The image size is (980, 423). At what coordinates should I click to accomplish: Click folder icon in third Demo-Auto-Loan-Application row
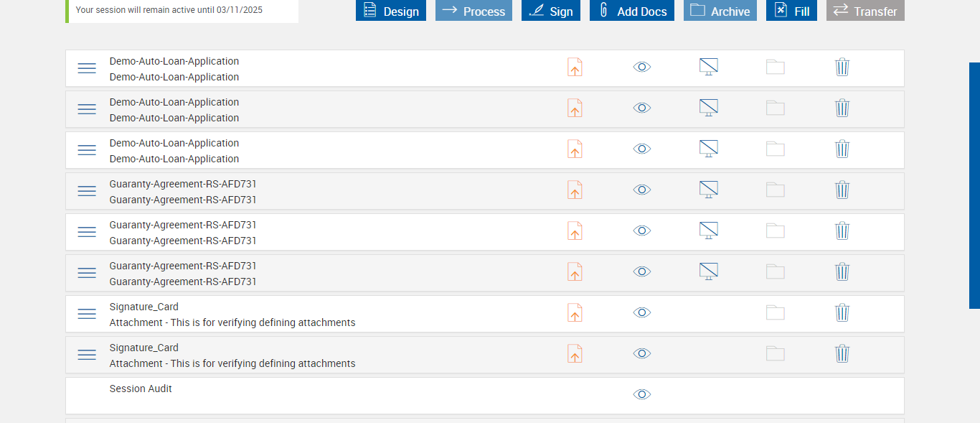pyautogui.click(x=776, y=149)
